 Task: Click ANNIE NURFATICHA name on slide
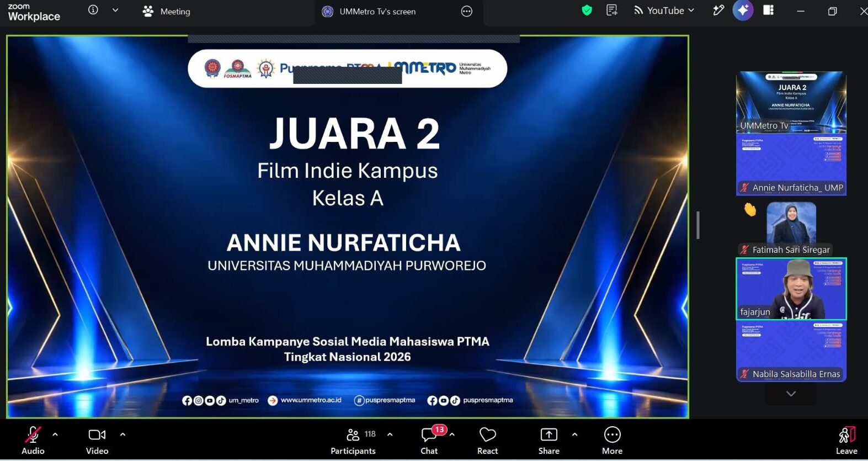pyautogui.click(x=343, y=243)
